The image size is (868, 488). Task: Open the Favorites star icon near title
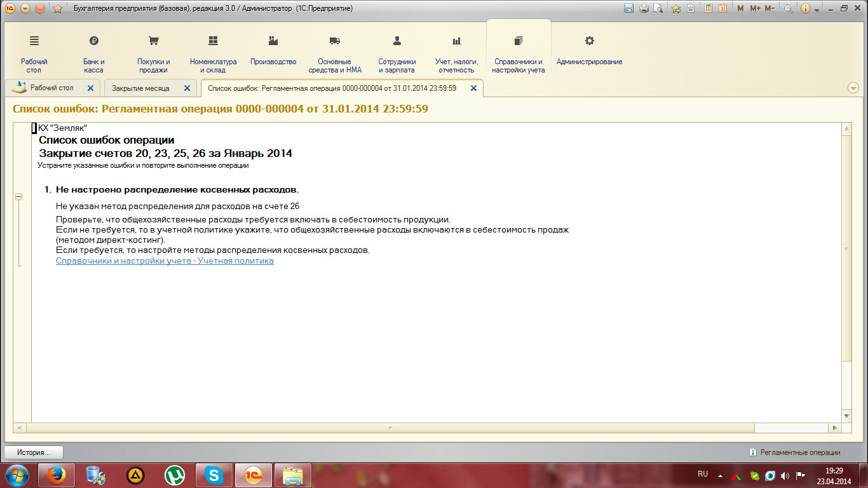pos(58,8)
